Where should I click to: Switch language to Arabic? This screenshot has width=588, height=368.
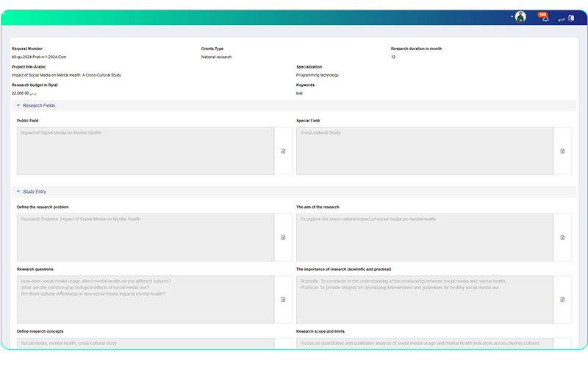561,18
